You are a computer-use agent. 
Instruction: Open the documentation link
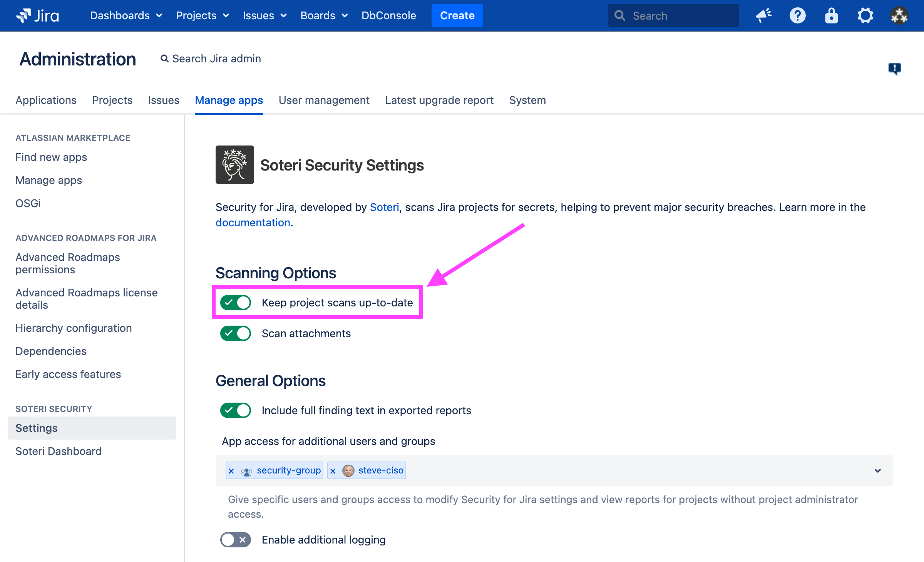coord(253,222)
